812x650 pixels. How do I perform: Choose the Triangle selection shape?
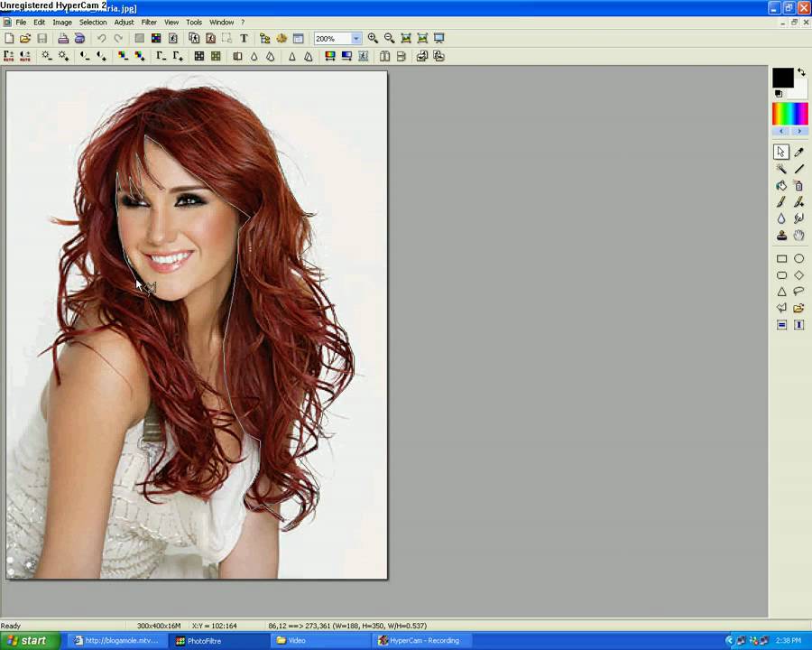coord(781,292)
